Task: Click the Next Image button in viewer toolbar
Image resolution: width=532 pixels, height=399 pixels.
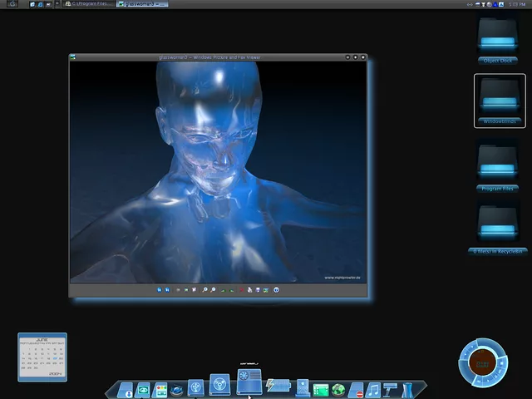Action: pyautogui.click(x=167, y=290)
